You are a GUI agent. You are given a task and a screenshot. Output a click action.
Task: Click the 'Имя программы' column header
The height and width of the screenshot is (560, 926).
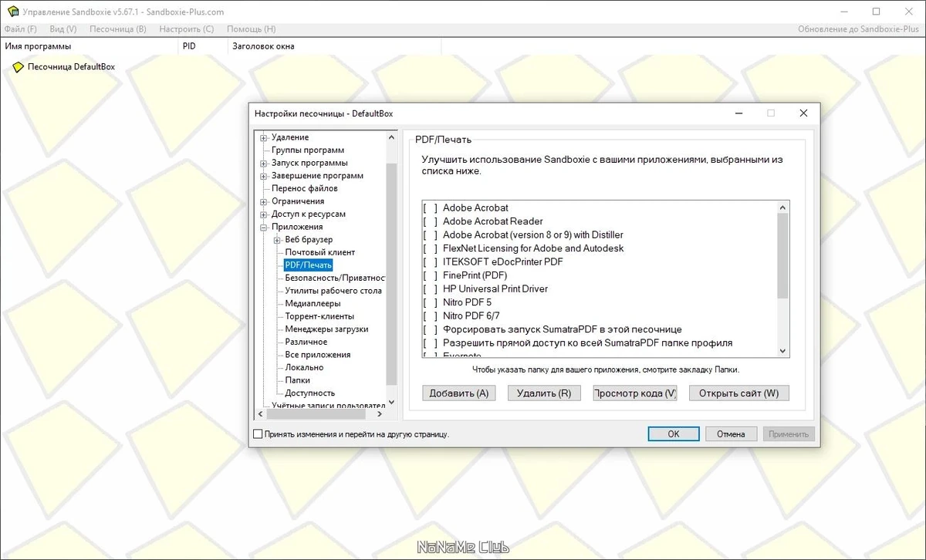tap(89, 46)
